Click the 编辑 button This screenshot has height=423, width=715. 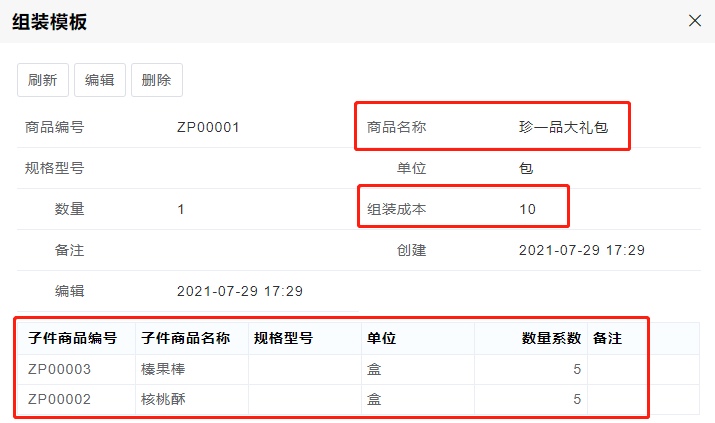[x=100, y=80]
